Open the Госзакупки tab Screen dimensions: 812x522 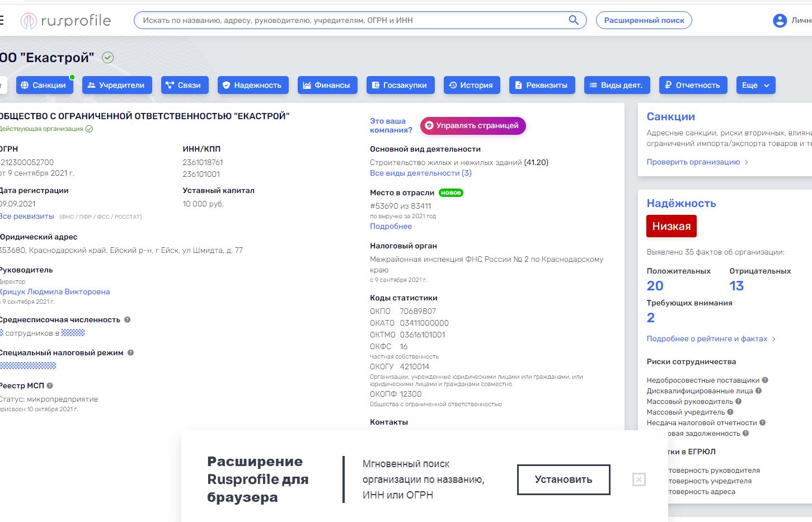coord(400,85)
